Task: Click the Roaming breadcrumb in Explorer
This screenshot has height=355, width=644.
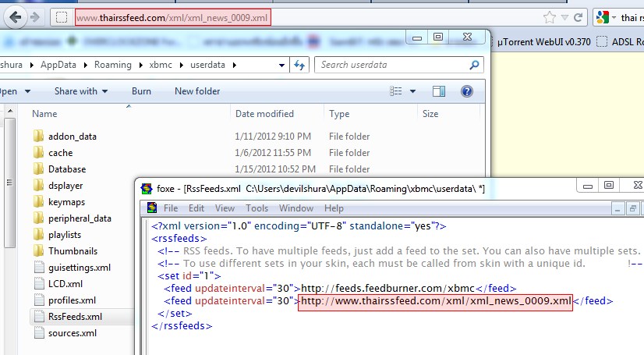Action: pos(113,65)
